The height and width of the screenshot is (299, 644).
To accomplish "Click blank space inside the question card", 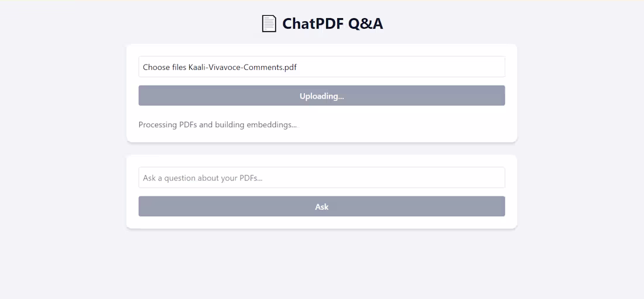I will (x=321, y=222).
